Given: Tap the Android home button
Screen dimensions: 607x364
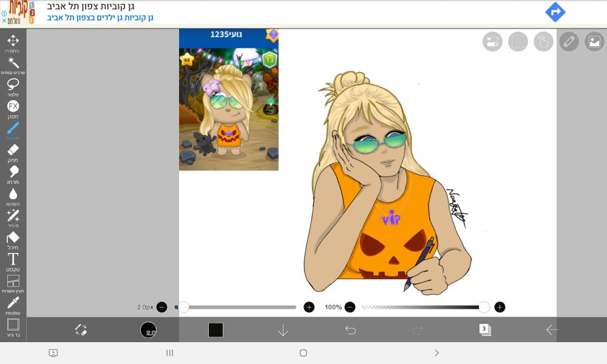Looking at the screenshot, I should point(303,353).
